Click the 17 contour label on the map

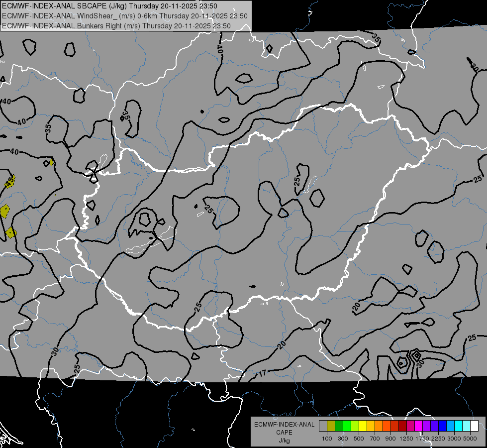coord(263,373)
